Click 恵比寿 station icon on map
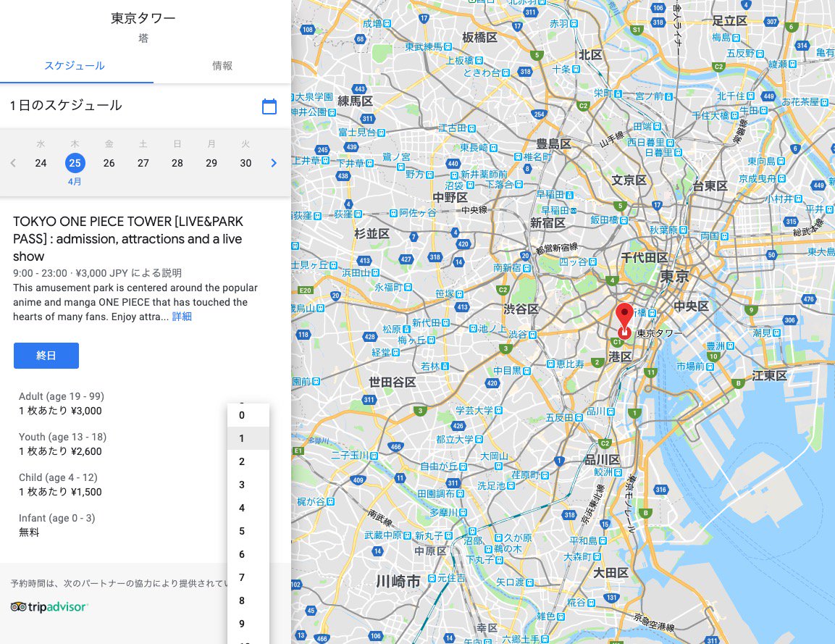835x644 pixels. (550, 364)
